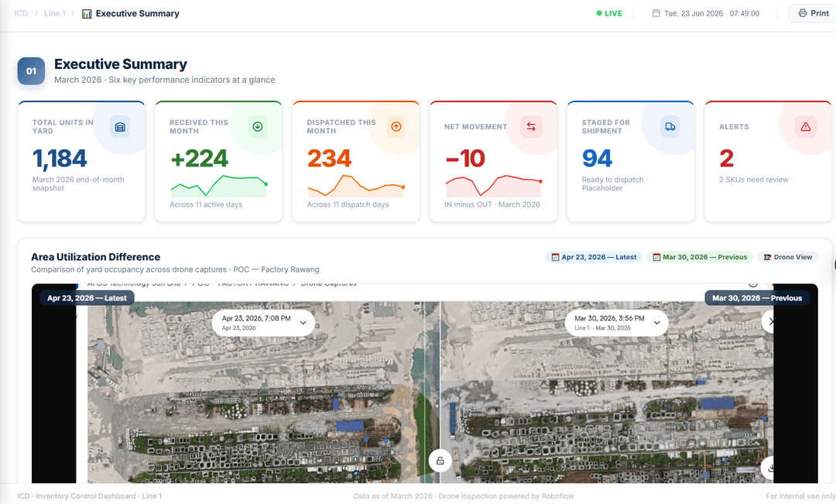
Task: Click the orange dispatched sparkline chart
Action: 355,186
